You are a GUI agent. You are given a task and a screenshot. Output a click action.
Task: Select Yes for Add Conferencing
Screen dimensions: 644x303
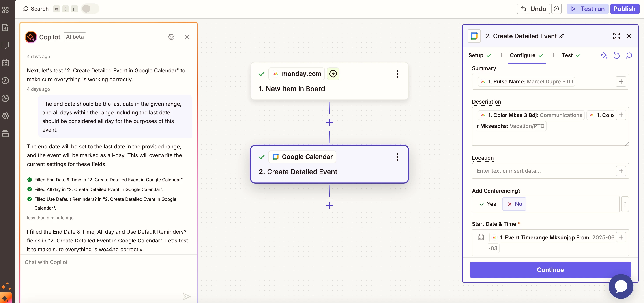pyautogui.click(x=487, y=204)
